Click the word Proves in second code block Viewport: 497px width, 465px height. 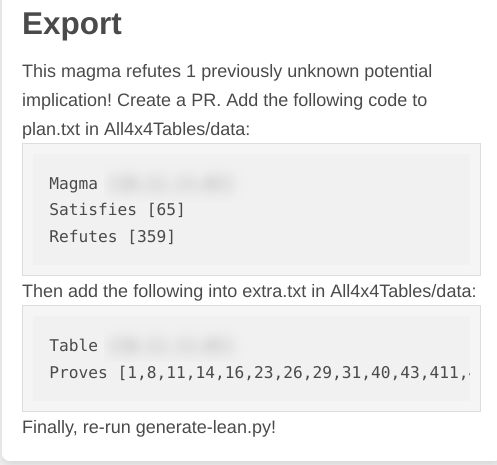point(78,373)
